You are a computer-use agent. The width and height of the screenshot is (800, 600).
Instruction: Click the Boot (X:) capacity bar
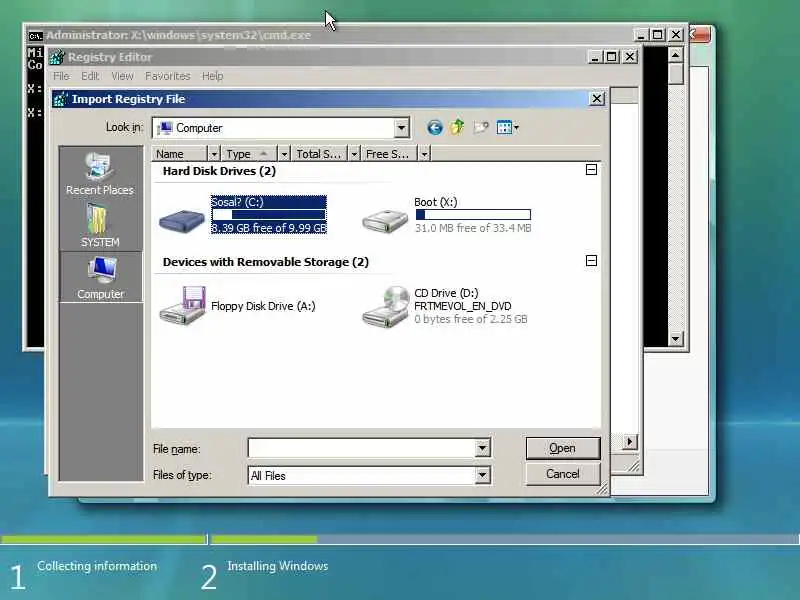coord(473,215)
